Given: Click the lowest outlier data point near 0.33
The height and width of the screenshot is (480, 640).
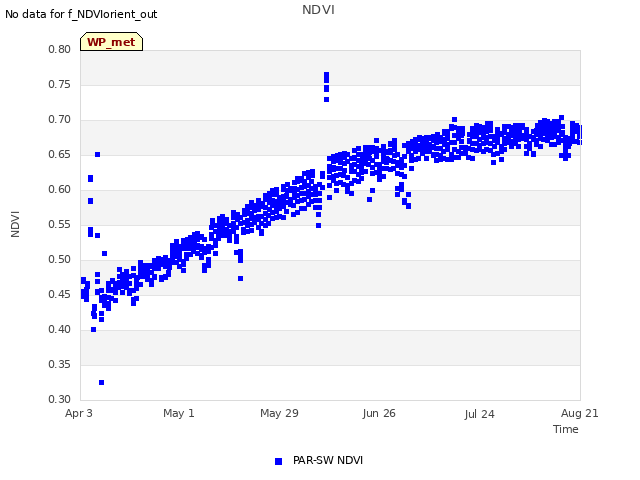Looking at the screenshot, I should coord(102,382).
